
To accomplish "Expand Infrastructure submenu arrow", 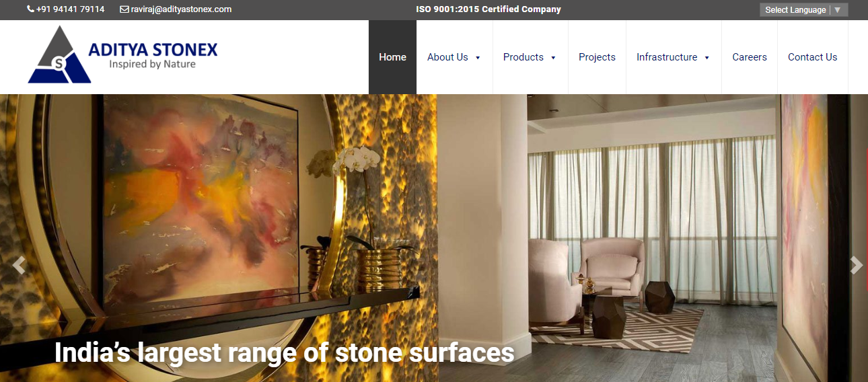I will [x=707, y=58].
